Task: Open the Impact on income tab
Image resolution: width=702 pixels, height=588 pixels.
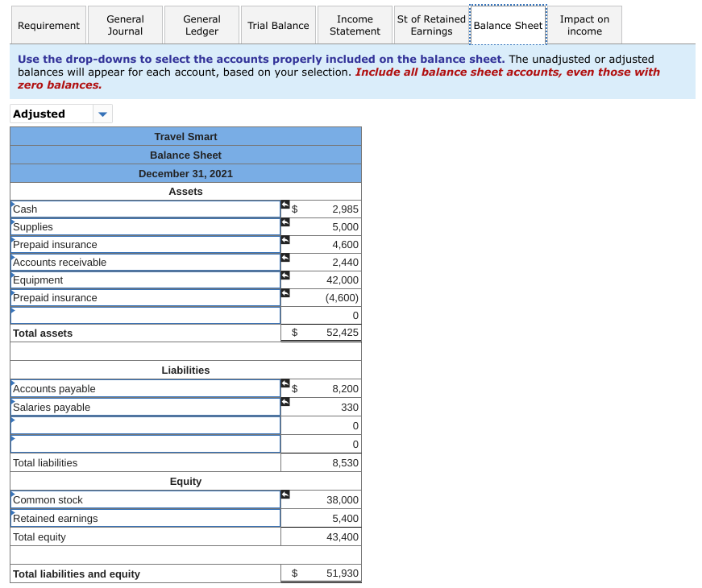Action: [584, 25]
